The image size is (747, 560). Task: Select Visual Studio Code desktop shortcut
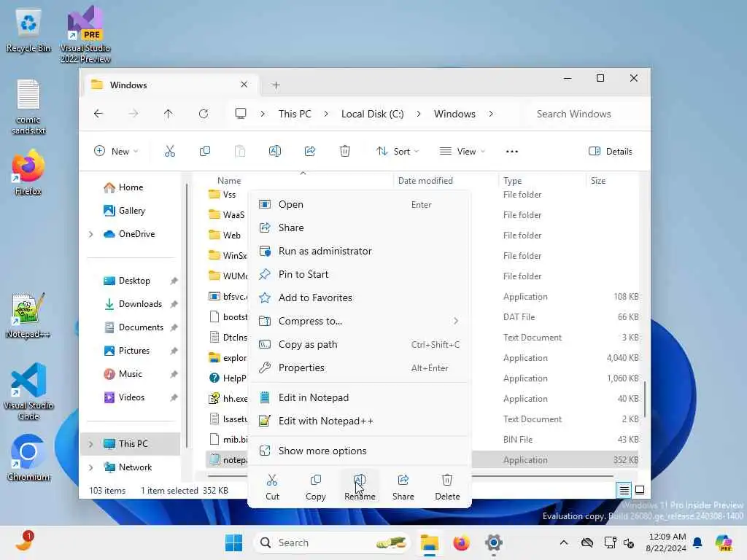tap(28, 392)
